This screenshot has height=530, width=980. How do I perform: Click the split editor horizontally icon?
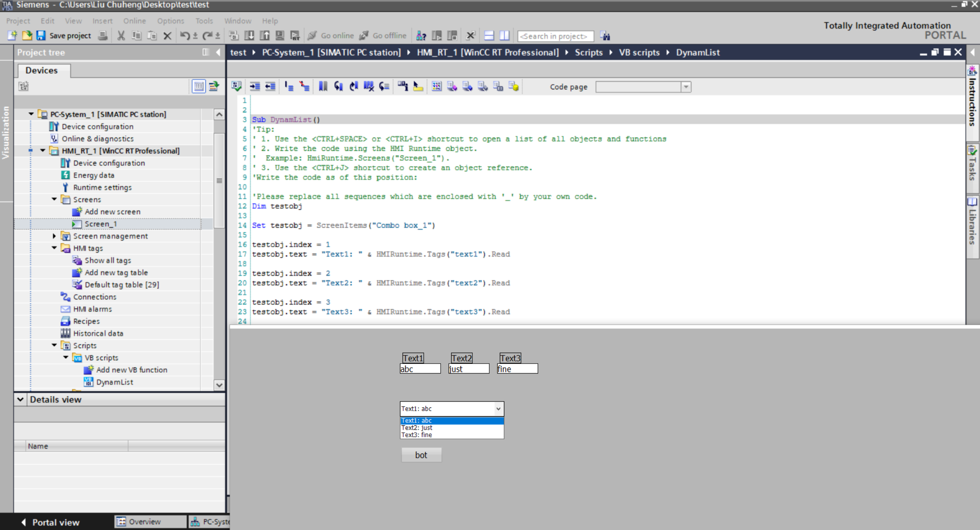tap(489, 36)
